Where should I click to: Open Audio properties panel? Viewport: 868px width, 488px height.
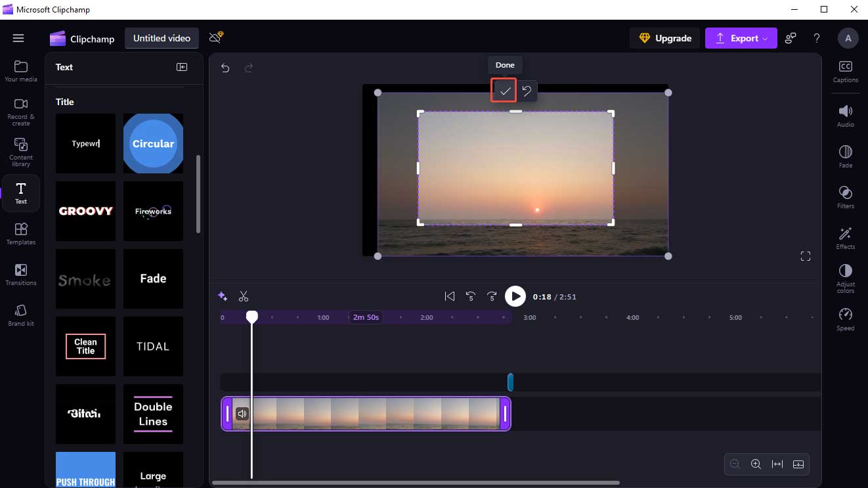click(x=846, y=116)
